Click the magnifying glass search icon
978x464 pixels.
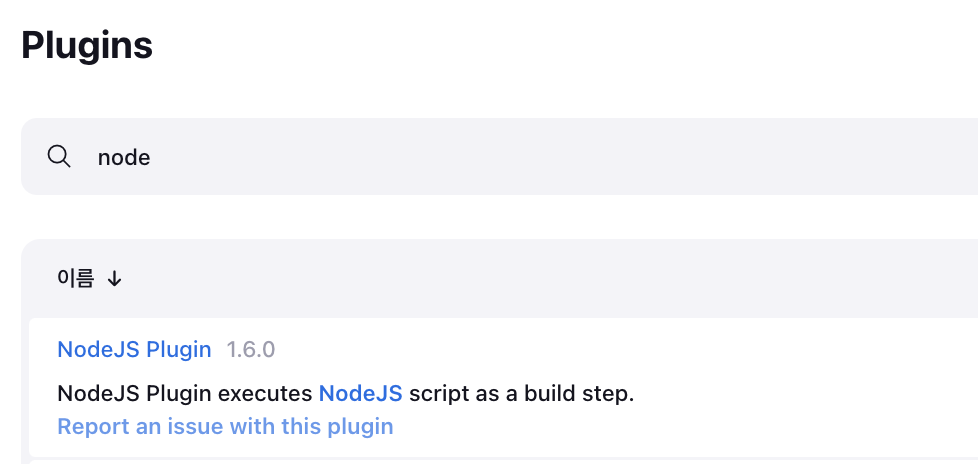coord(59,157)
